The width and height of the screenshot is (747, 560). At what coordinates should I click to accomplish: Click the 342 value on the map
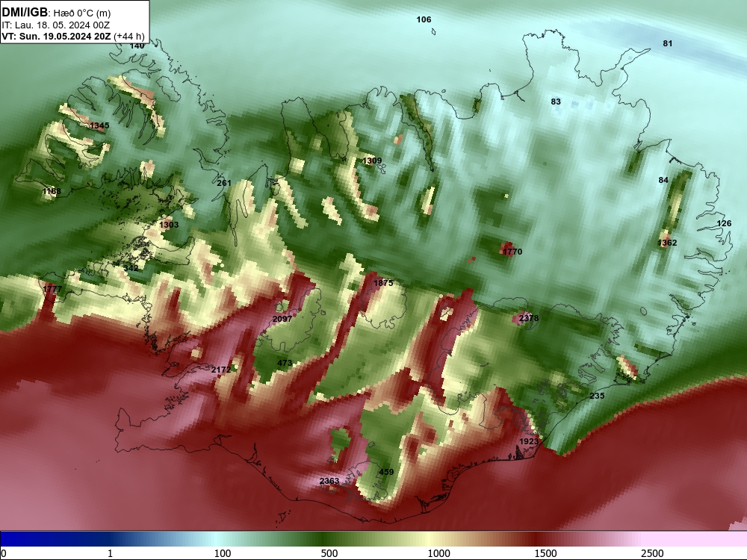[131, 268]
